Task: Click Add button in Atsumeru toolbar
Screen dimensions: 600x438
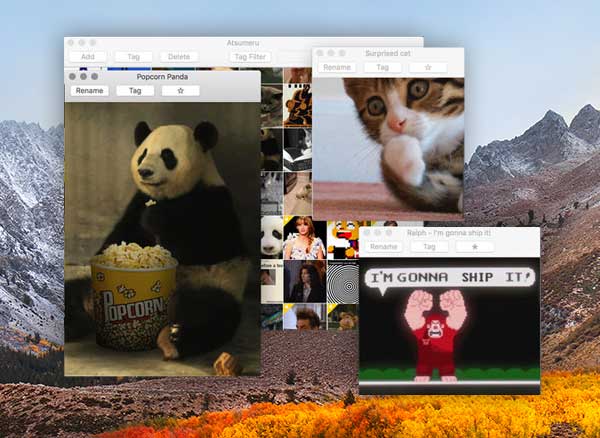Action: pos(88,57)
